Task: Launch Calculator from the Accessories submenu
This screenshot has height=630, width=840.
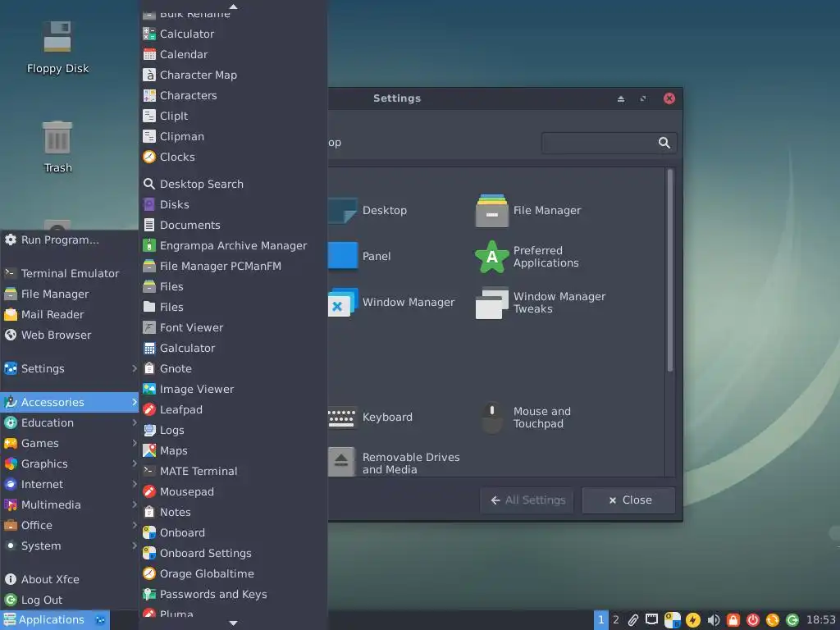Action: click(233, 34)
